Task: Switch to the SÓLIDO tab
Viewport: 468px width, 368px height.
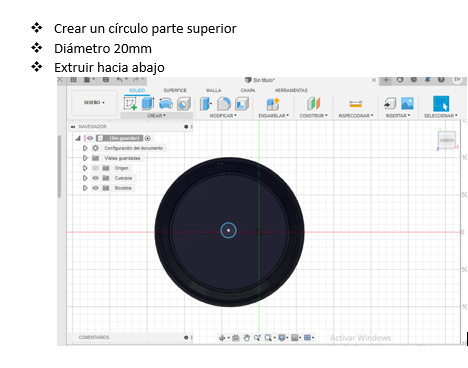Action: point(137,90)
